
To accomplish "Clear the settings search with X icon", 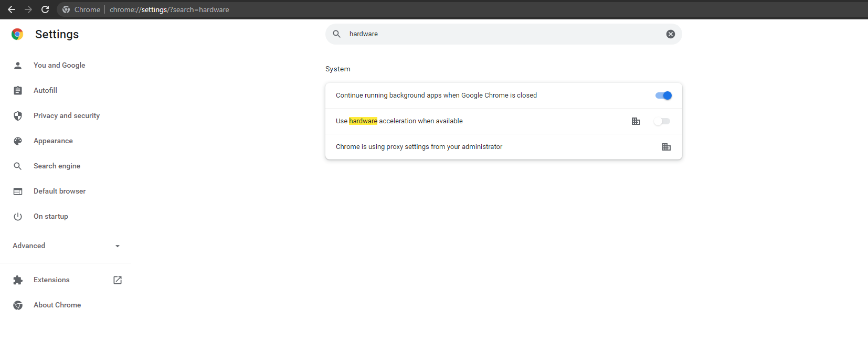I will pyautogui.click(x=671, y=34).
